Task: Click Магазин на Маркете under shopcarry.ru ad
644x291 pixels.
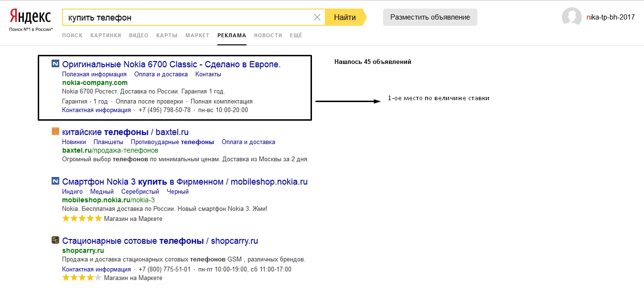Action: [x=133, y=278]
